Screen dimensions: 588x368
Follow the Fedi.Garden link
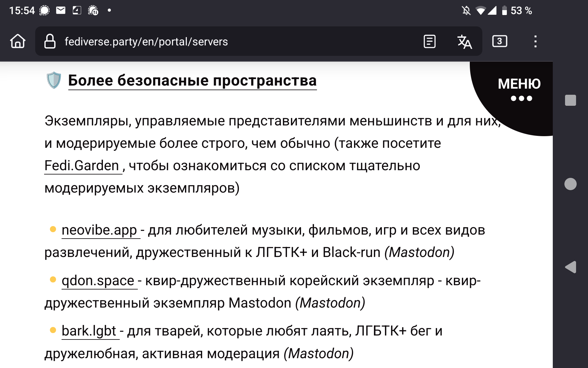(82, 166)
